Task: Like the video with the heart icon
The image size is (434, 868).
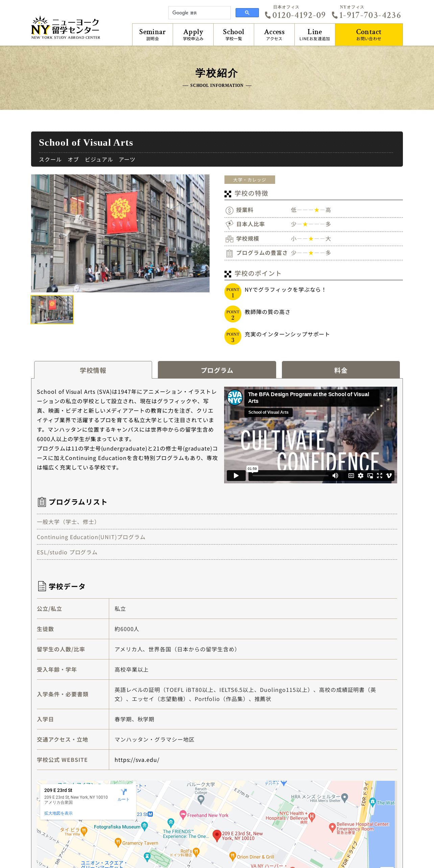Action: 389,395
